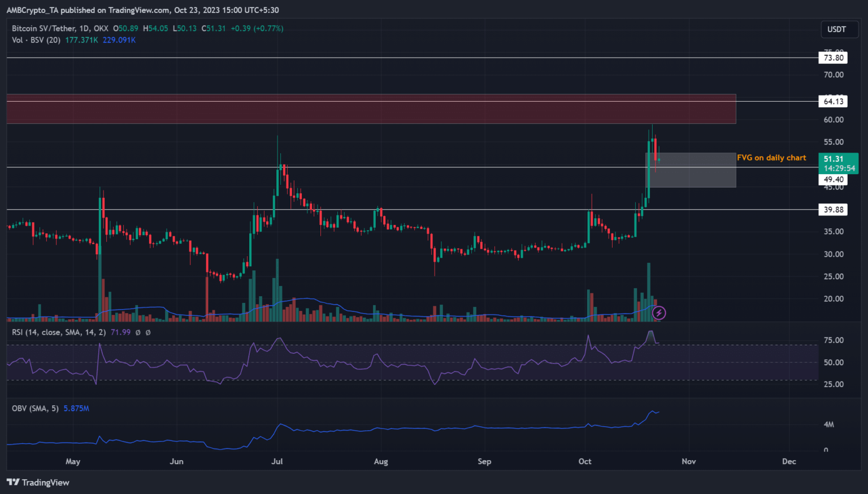Click the purple lightning bolt icon
Image resolution: width=868 pixels, height=494 pixels.
point(659,313)
